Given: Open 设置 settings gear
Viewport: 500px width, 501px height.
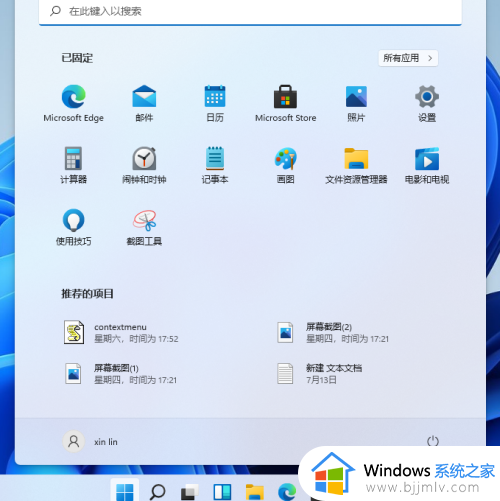Looking at the screenshot, I should point(427,103).
